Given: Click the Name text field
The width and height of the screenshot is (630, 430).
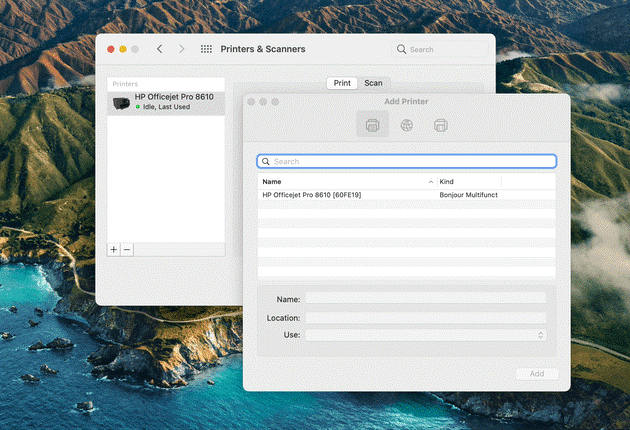Looking at the screenshot, I should click(425, 298).
